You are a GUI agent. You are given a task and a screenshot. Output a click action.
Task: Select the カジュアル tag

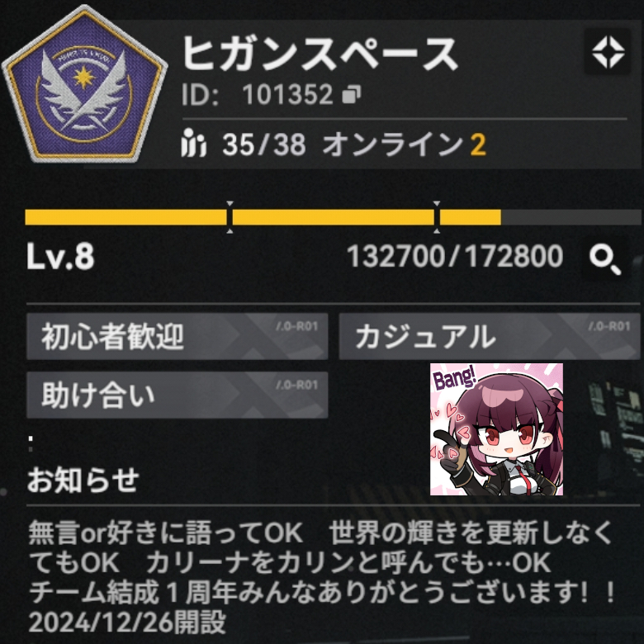[490, 336]
